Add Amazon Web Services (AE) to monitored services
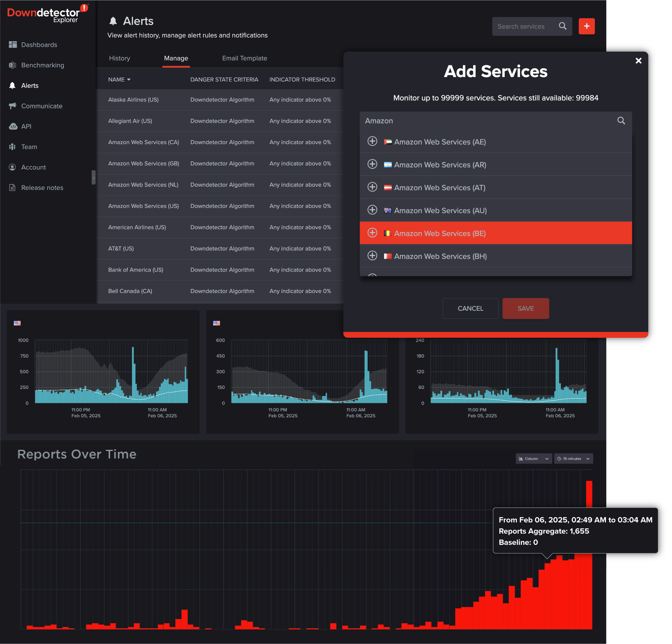 372,141
